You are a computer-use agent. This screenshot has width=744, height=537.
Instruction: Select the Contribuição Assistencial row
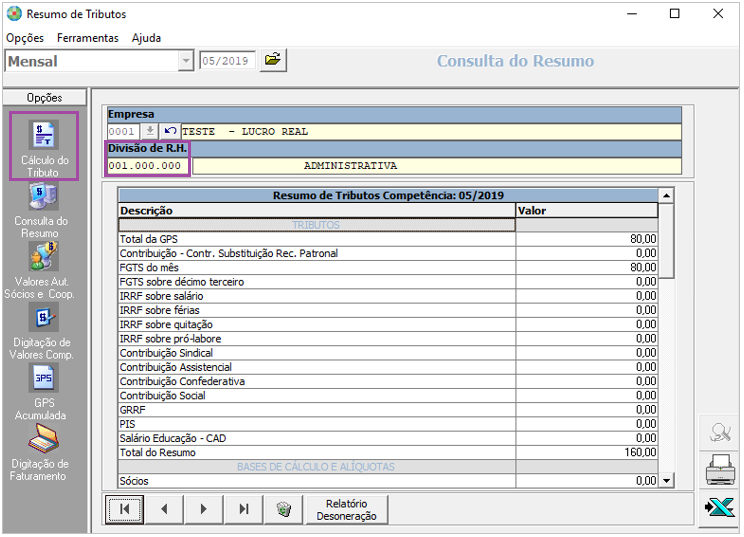click(x=388, y=367)
